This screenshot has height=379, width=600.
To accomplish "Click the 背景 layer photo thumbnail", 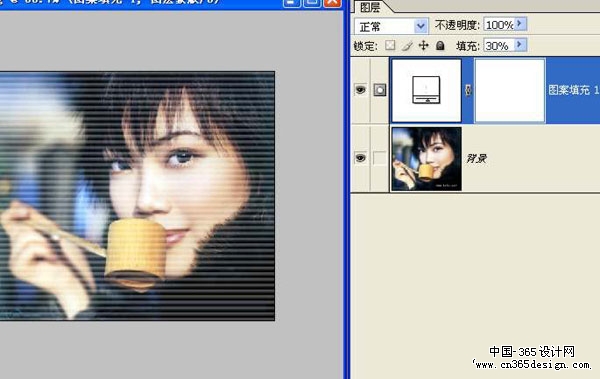I will (426, 159).
